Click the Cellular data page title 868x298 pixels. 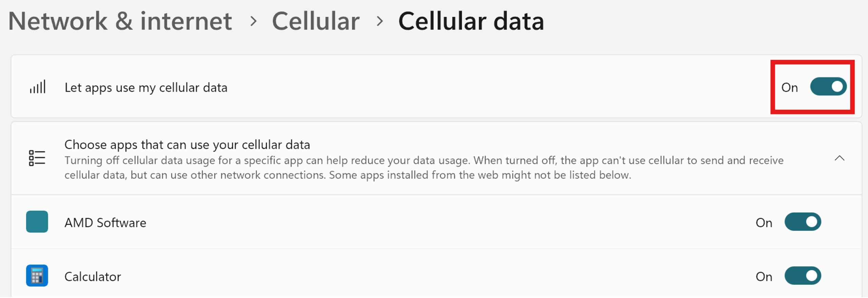click(471, 21)
